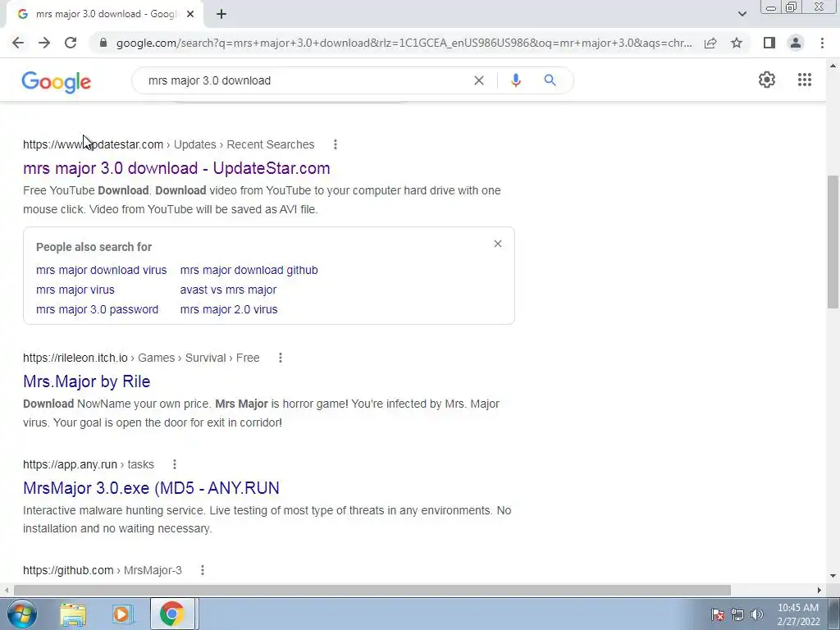Open Google quick settings gear
The width and height of the screenshot is (840, 630).
(x=767, y=80)
